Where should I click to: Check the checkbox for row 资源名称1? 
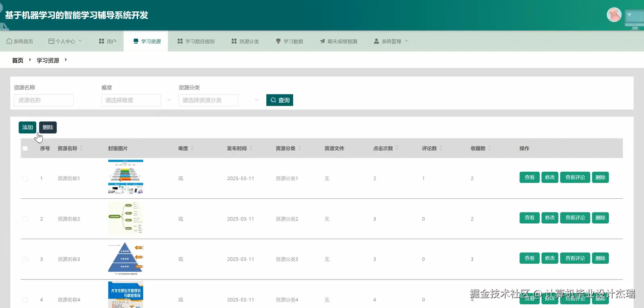click(x=25, y=178)
